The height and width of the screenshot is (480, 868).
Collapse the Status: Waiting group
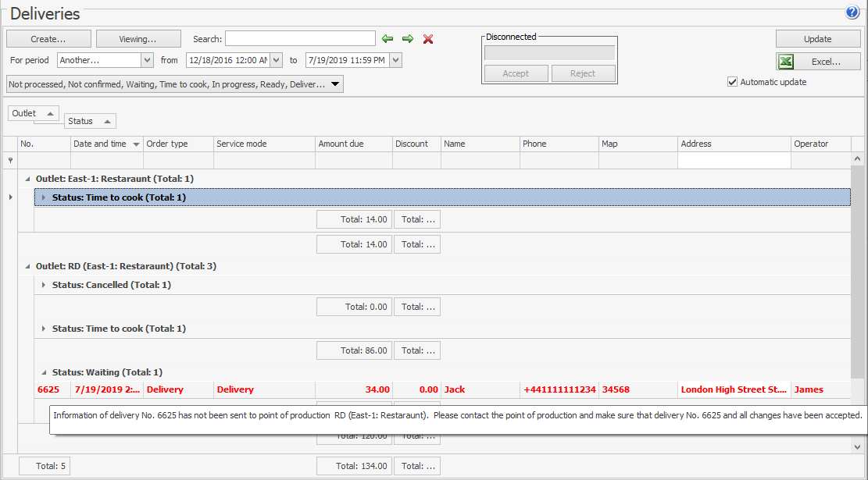(x=44, y=372)
